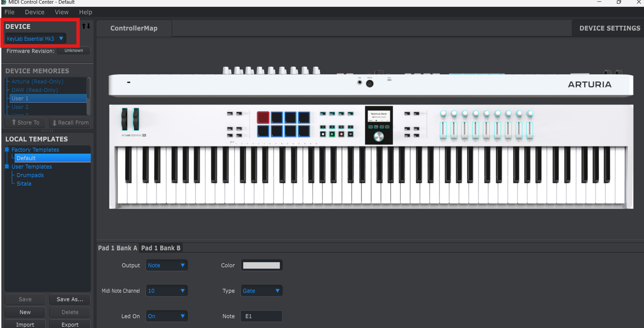Click the Recall From button
The height and width of the screenshot is (328, 644).
[70, 122]
